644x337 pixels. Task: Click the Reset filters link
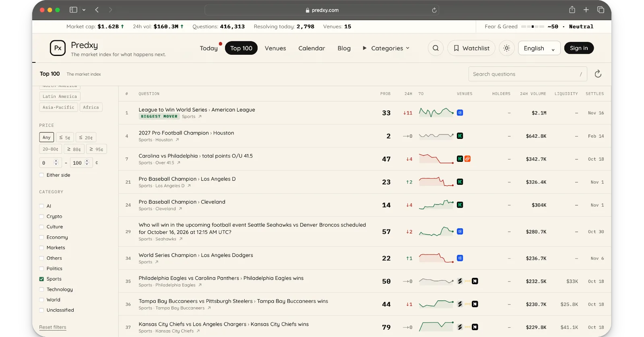(53, 327)
